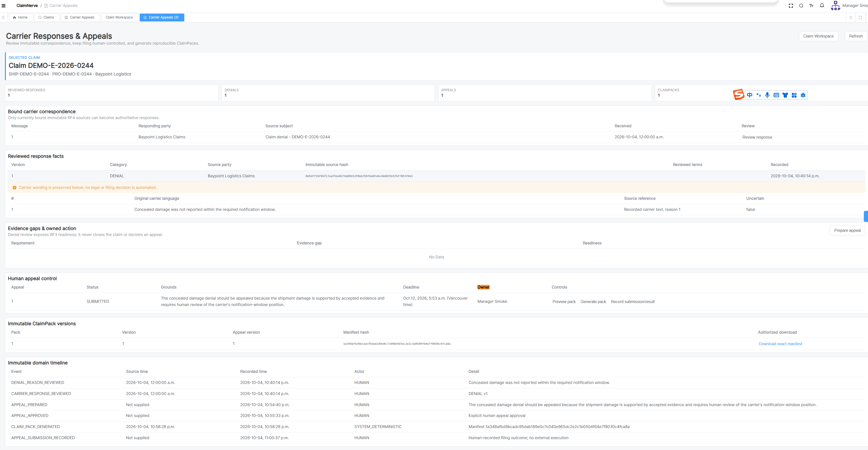Click Prepare appeal button
Viewport: 868px width, 450px height.
tap(847, 230)
